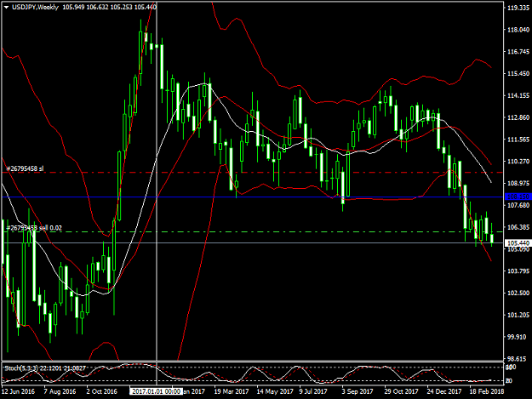
Task: Click the 18 Feb 2018 date label
Action: tap(487, 391)
